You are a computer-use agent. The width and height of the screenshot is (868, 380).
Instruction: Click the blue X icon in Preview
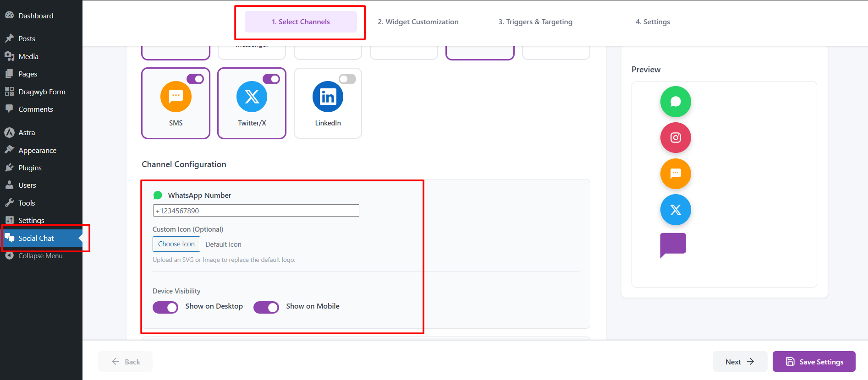click(676, 210)
